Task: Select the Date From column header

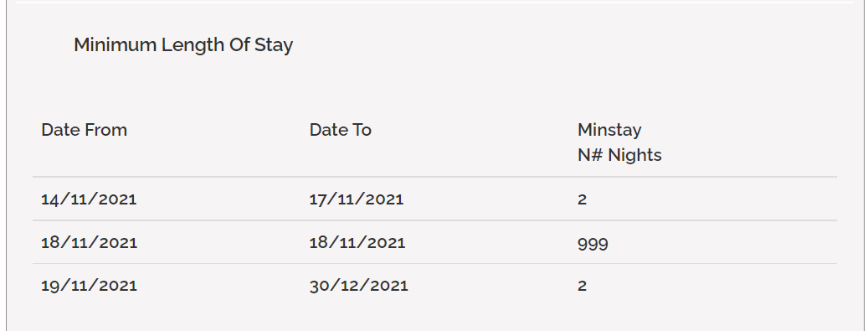Action: click(85, 130)
